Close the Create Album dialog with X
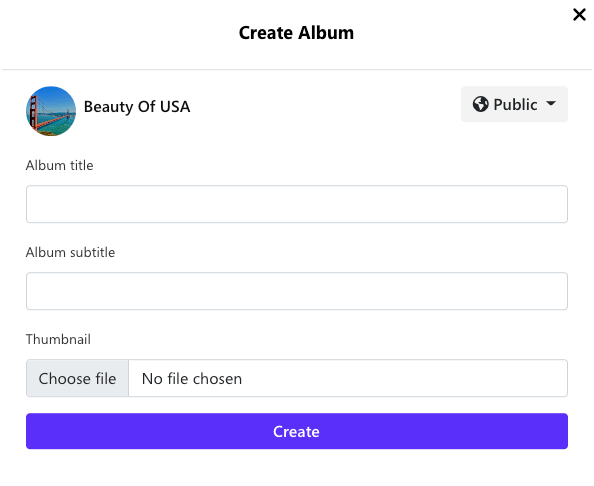The width and height of the screenshot is (594, 486). coord(579,15)
